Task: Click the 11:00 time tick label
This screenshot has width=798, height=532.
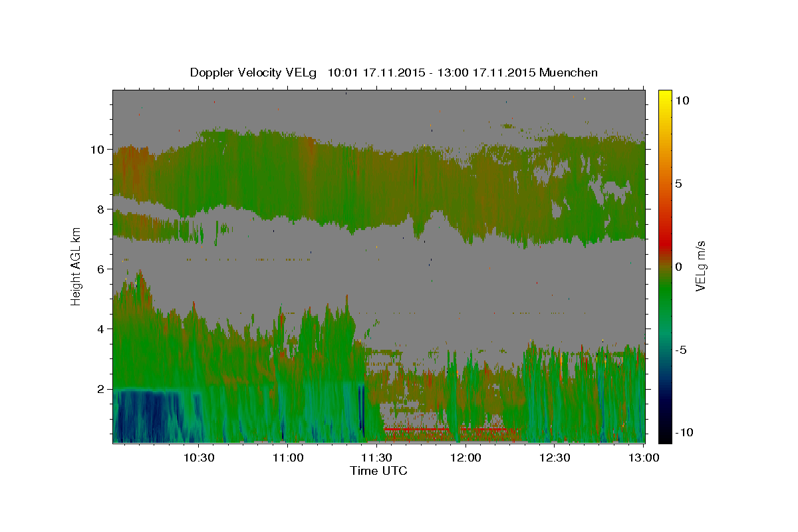Action: point(288,458)
